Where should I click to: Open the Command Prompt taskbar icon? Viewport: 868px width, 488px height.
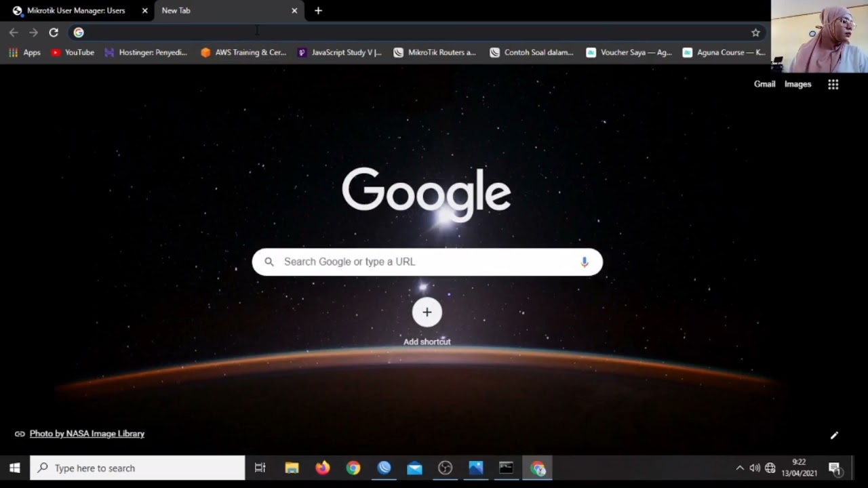tap(507, 468)
